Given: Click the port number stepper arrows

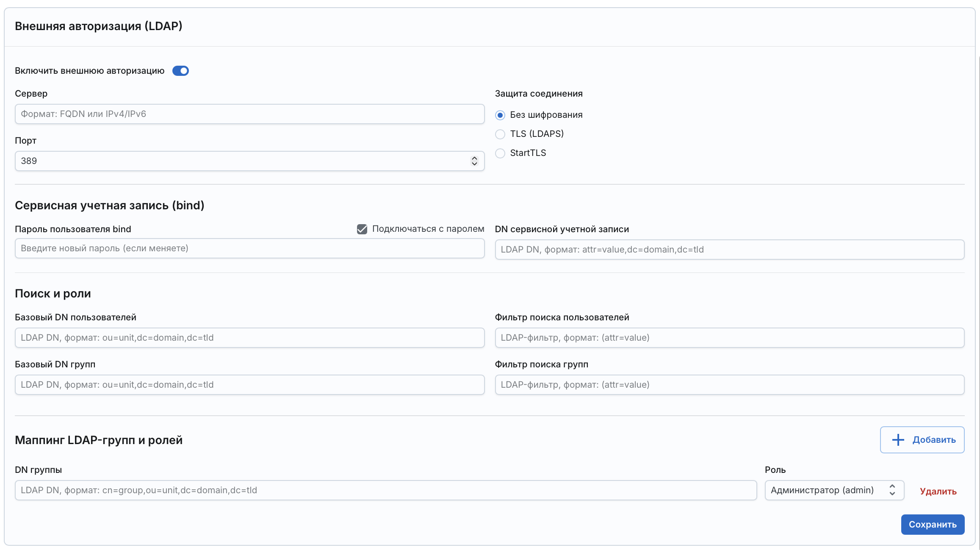Looking at the screenshot, I should click(x=474, y=161).
